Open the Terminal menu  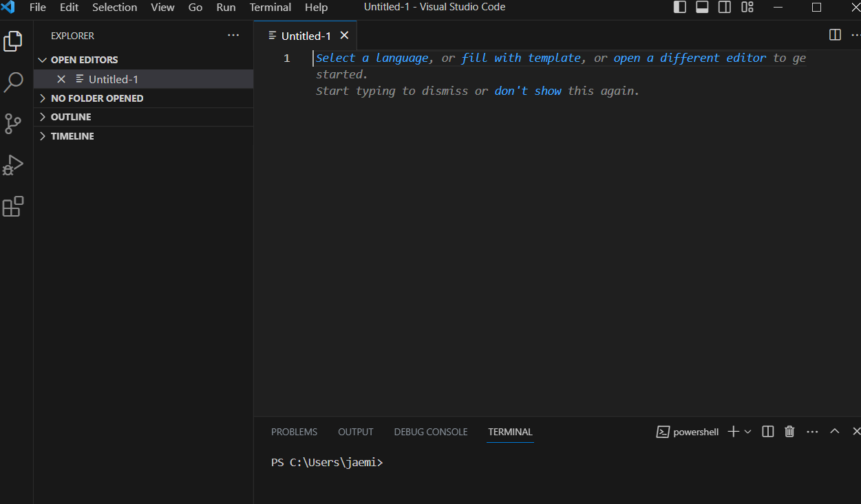270,8
